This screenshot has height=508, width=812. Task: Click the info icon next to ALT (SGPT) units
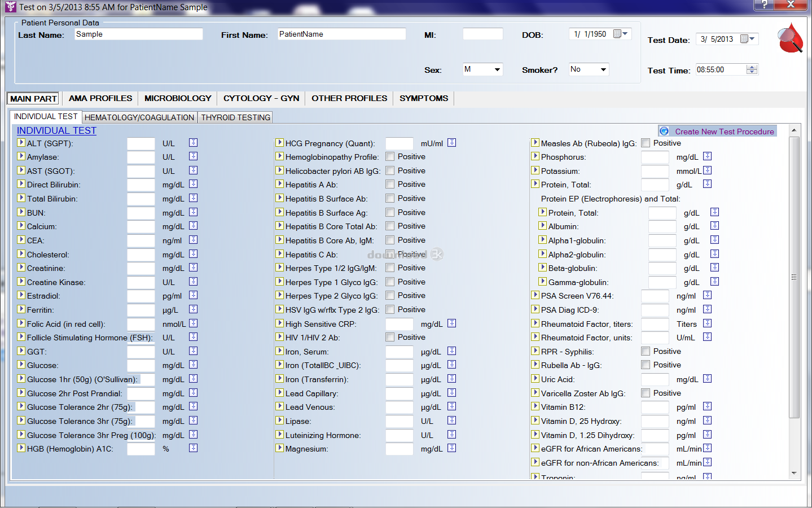click(x=193, y=143)
